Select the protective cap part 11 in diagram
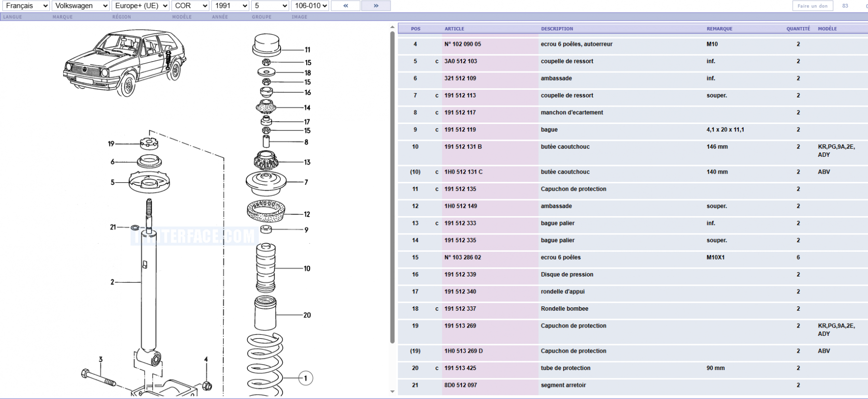The height and width of the screenshot is (399, 868). tap(266, 45)
